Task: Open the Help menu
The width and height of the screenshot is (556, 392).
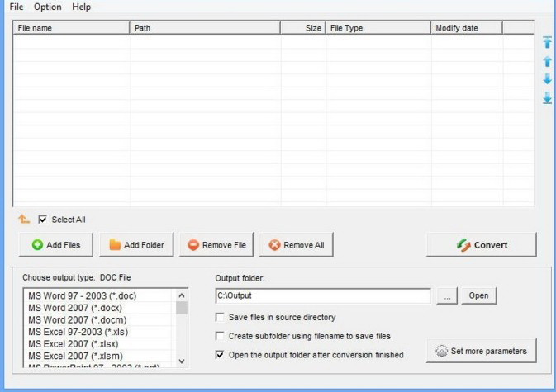Action: click(x=81, y=7)
